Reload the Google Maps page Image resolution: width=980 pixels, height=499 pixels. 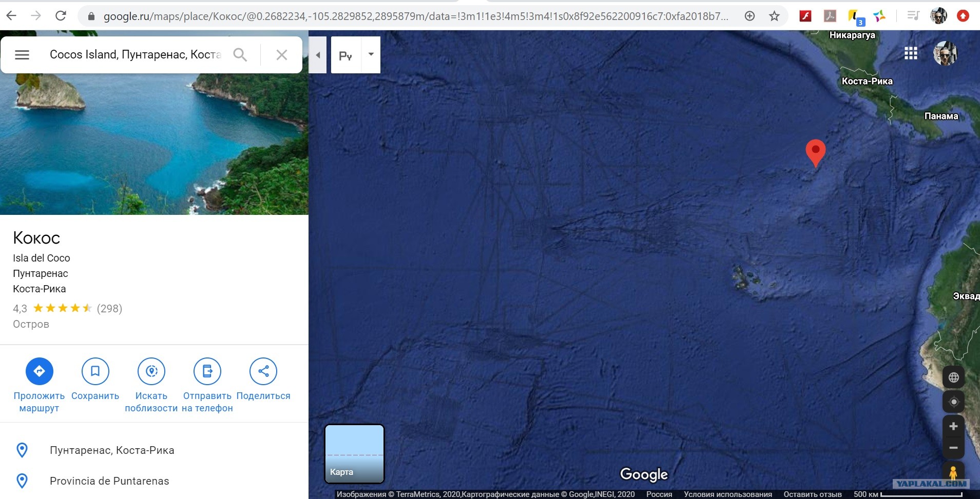[x=61, y=16]
